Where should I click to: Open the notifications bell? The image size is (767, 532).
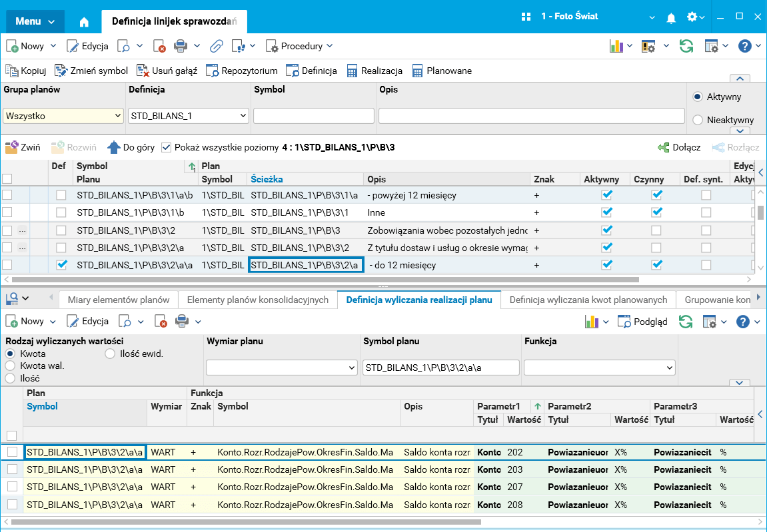(x=671, y=17)
